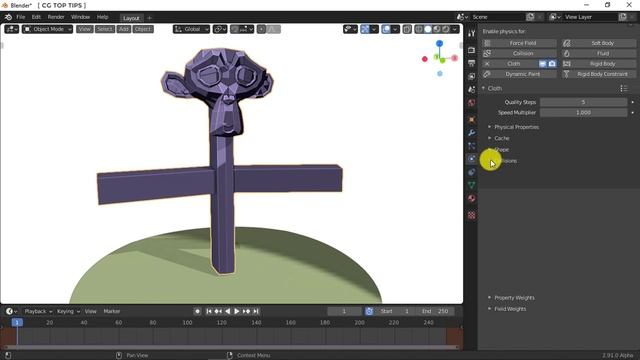Open the Object properties tab
This screenshot has height=360, width=640.
click(471, 120)
